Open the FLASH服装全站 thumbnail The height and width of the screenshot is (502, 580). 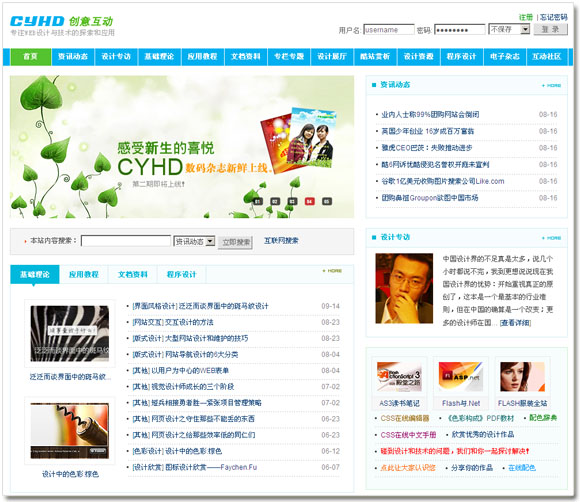click(522, 377)
